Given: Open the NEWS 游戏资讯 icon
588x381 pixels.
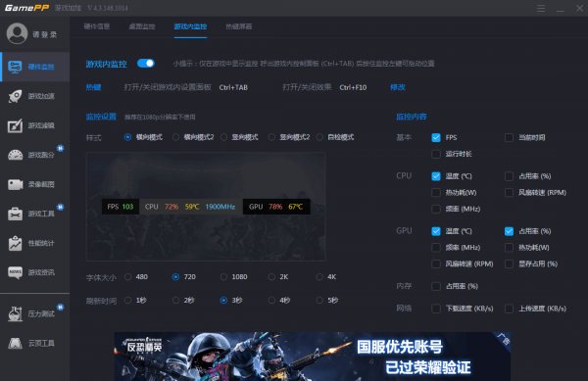Looking at the screenshot, I should click(15, 272).
